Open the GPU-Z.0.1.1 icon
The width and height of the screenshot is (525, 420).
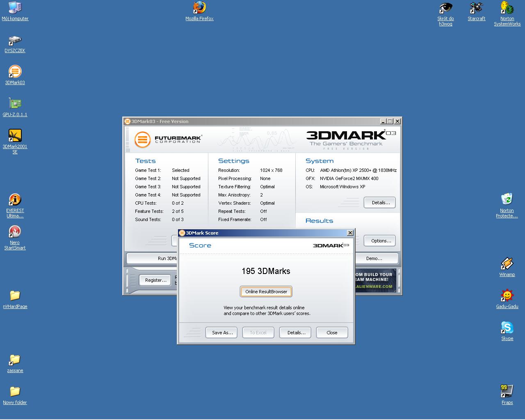[15, 107]
